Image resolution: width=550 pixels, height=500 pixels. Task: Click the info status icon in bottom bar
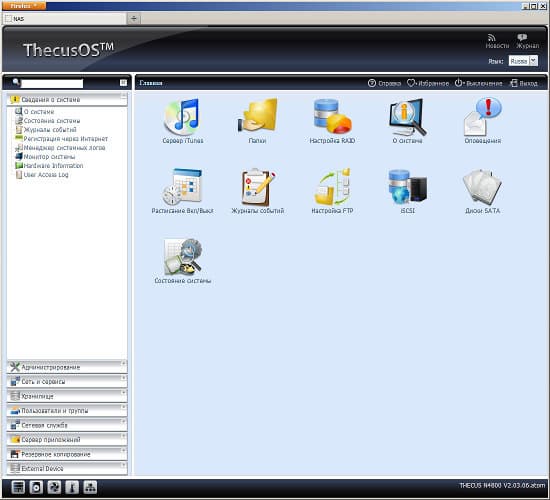72,487
